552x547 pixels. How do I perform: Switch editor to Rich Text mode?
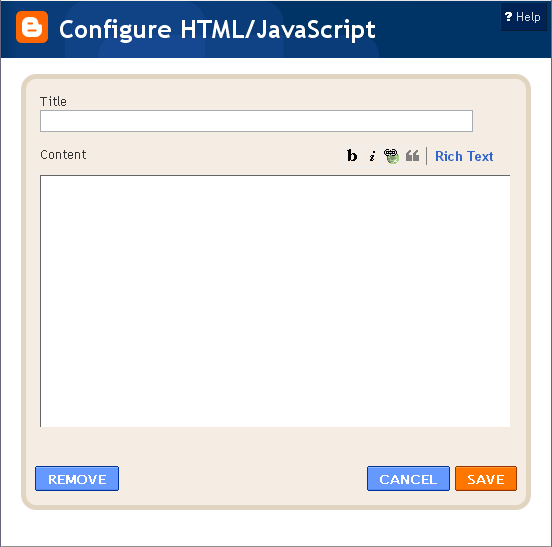464,156
